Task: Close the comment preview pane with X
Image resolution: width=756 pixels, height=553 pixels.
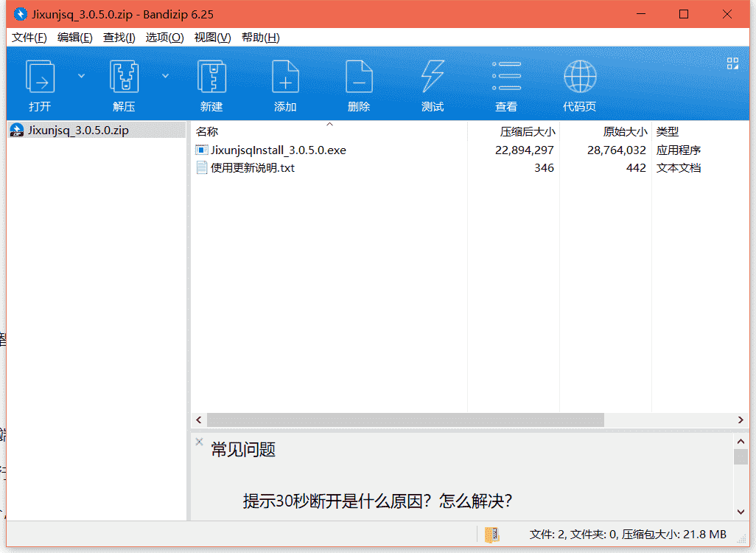Action: pos(199,442)
